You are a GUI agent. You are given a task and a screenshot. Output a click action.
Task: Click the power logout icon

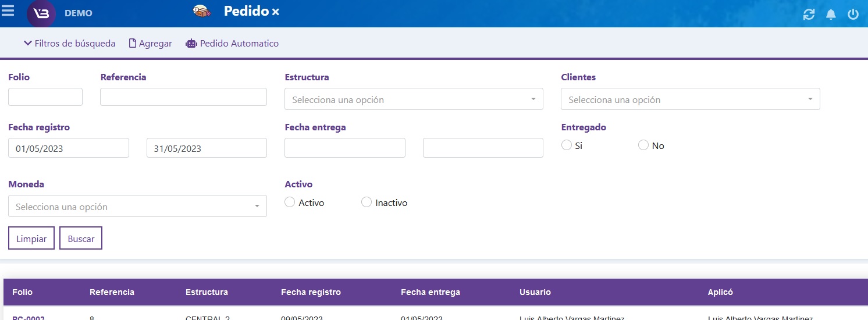[853, 15]
